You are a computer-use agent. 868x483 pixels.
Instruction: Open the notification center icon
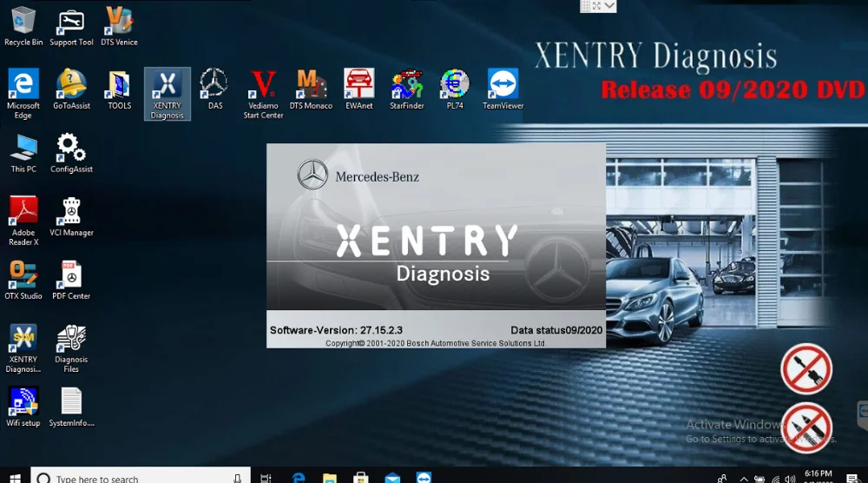852,479
